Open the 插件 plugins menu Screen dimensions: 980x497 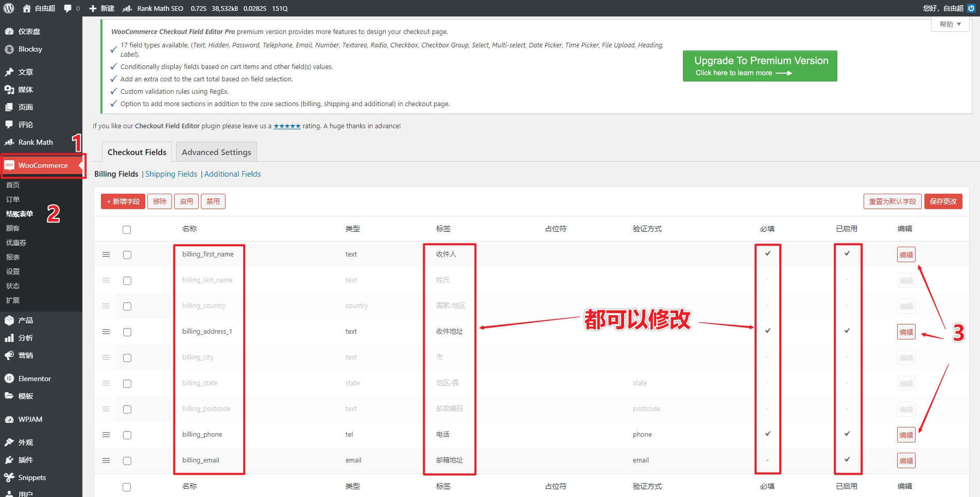pyautogui.click(x=26, y=460)
